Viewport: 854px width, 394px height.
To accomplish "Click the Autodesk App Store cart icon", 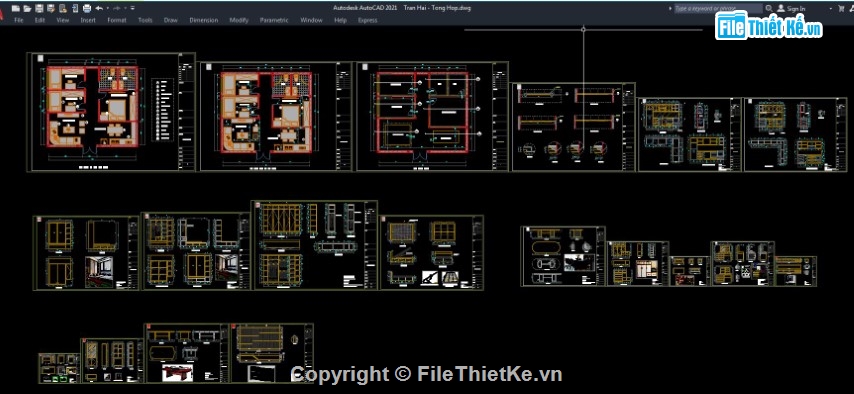I will [x=840, y=9].
